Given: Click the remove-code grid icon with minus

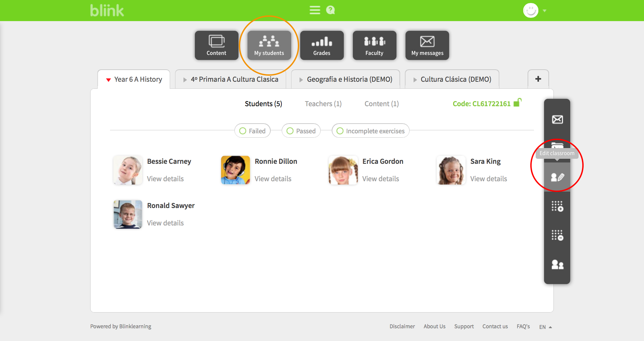Looking at the screenshot, I should tap(557, 235).
